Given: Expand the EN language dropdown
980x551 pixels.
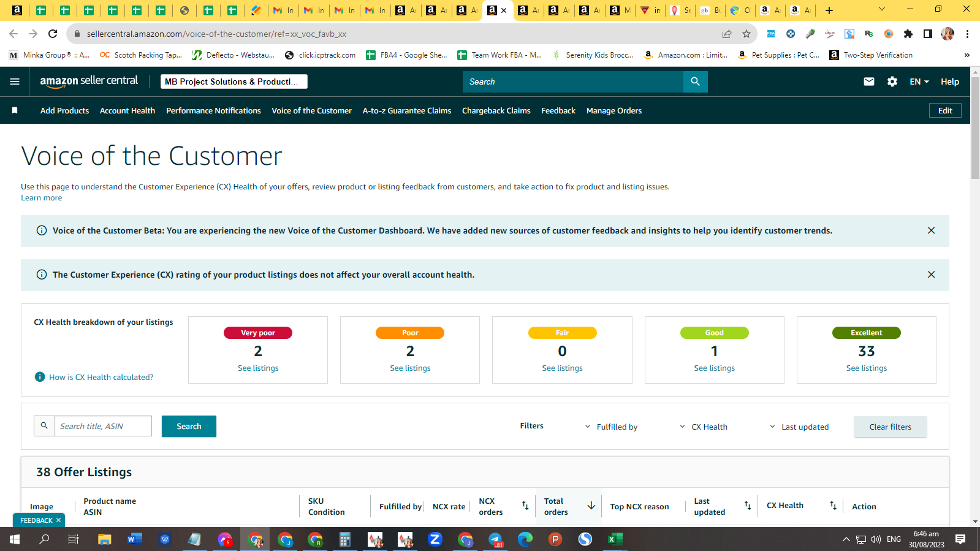Looking at the screenshot, I should pyautogui.click(x=919, y=82).
